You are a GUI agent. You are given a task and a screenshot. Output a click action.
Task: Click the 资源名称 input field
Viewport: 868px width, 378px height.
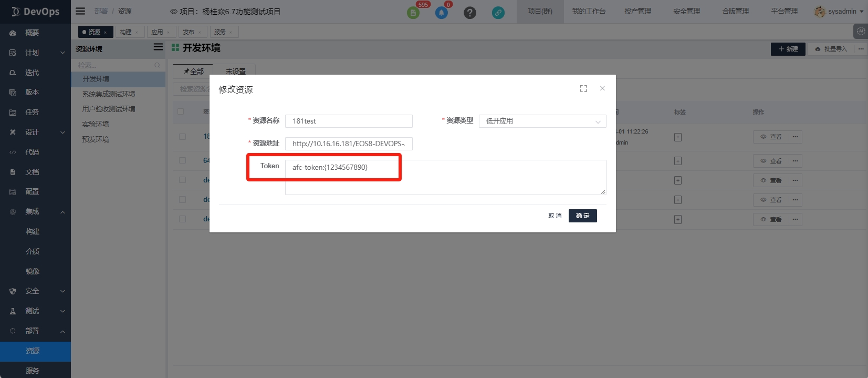(x=349, y=121)
